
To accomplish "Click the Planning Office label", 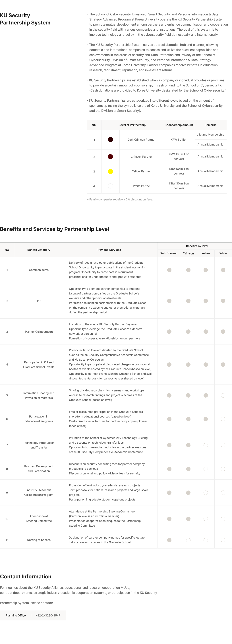I will [x=16, y=615].
